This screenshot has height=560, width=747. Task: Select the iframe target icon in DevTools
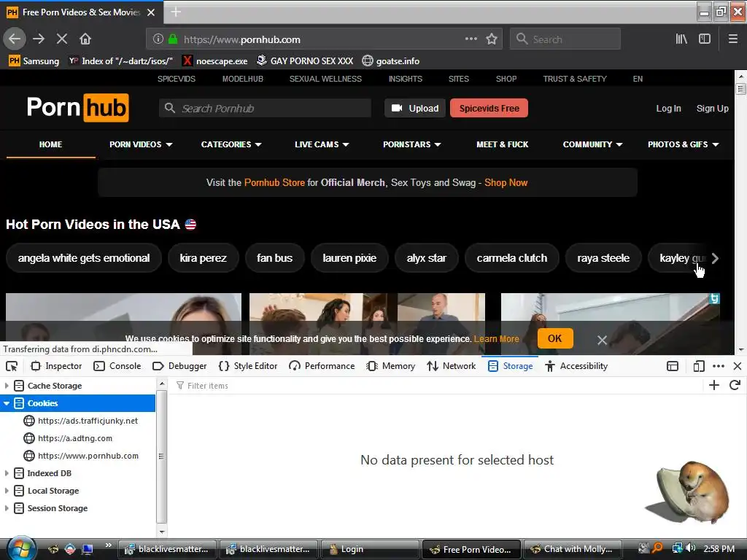pyautogui.click(x=672, y=366)
